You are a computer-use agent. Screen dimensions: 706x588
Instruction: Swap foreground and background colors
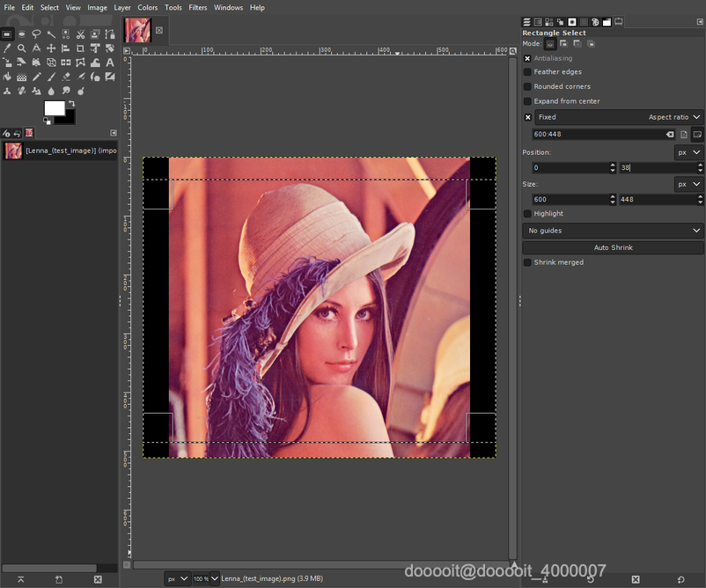click(72, 104)
